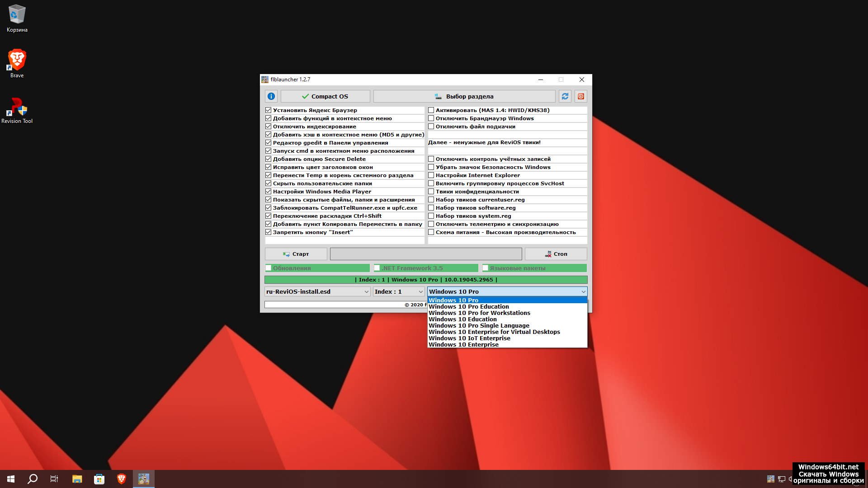The height and width of the screenshot is (488, 868).
Task: Uncheck Установить Яндекс Браузер checkbox
Action: pyautogui.click(x=269, y=110)
